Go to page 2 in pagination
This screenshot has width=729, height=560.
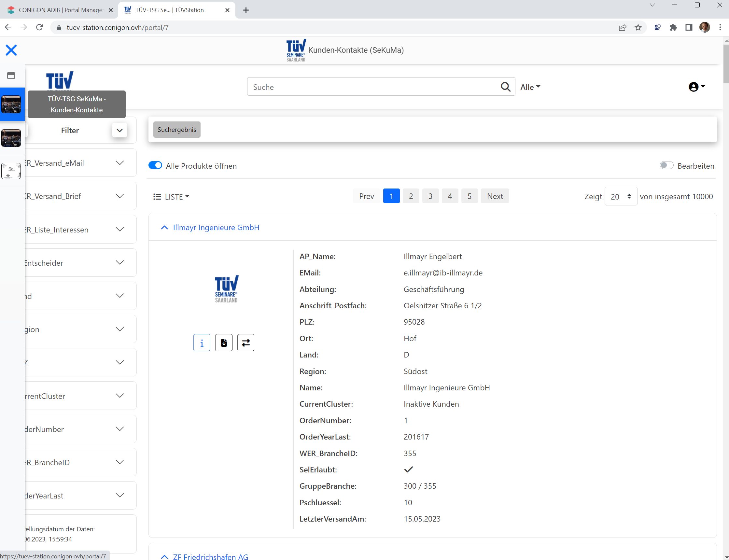[x=411, y=196]
